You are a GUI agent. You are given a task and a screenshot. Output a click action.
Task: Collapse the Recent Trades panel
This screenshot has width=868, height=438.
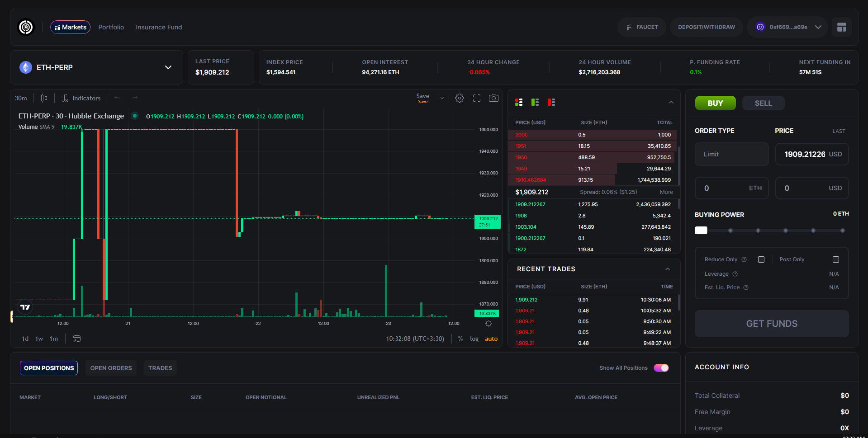[x=668, y=269]
